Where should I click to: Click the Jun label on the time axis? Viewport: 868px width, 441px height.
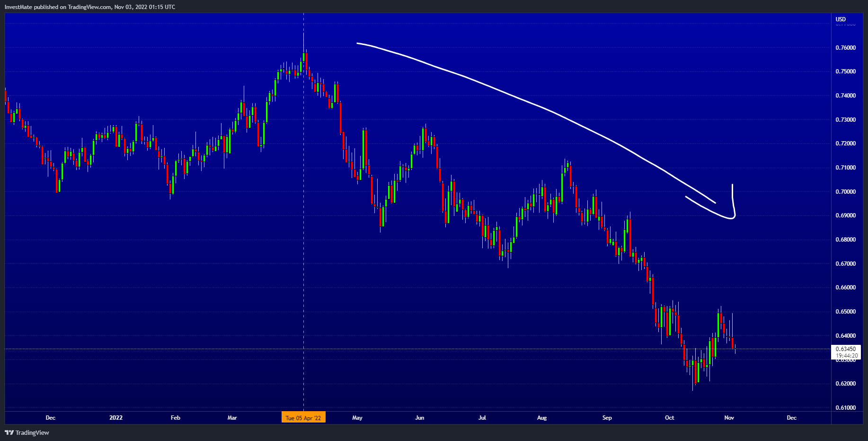[x=420, y=418]
